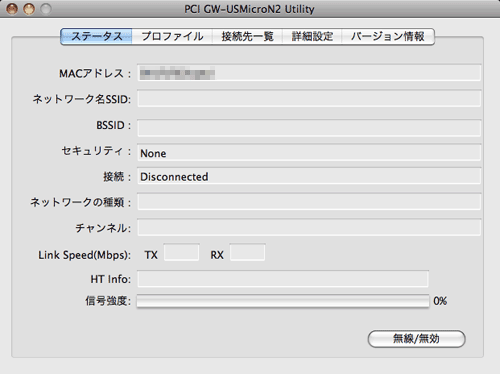The image size is (500, 374).
Task: Click the disabled gray zoom button
Action: click(x=46, y=9)
